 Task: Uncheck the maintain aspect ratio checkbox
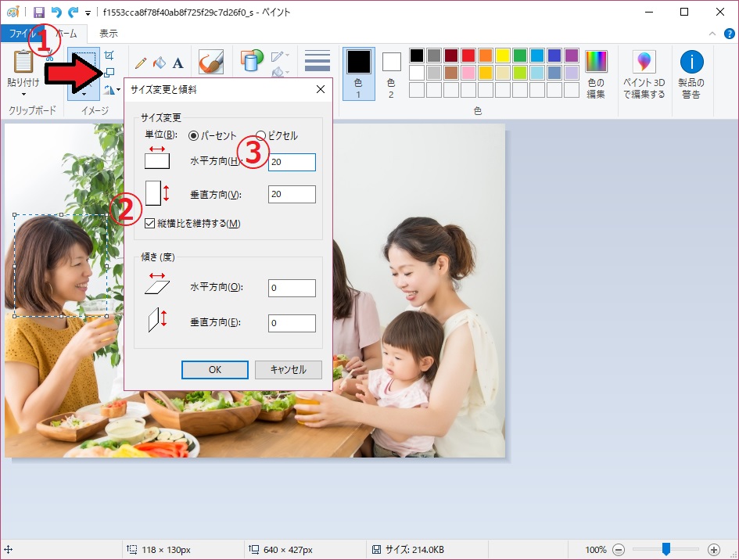148,224
